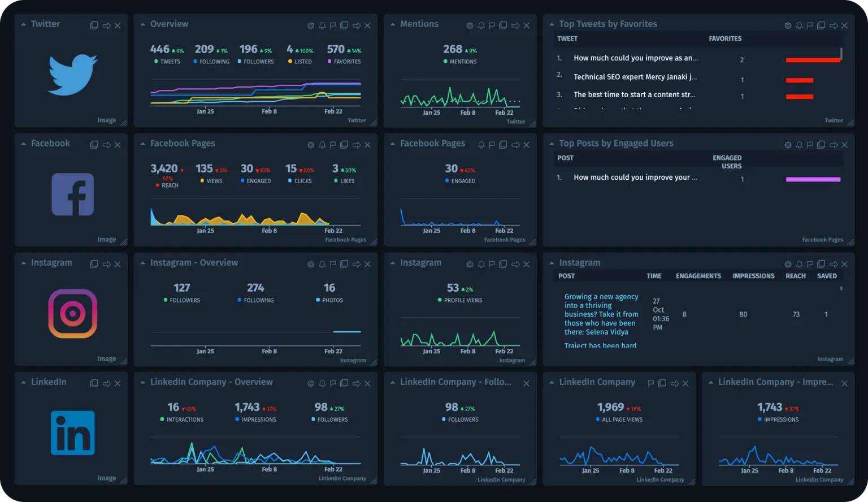Click bell icon on Top Posts by Engaged Users

(x=799, y=145)
